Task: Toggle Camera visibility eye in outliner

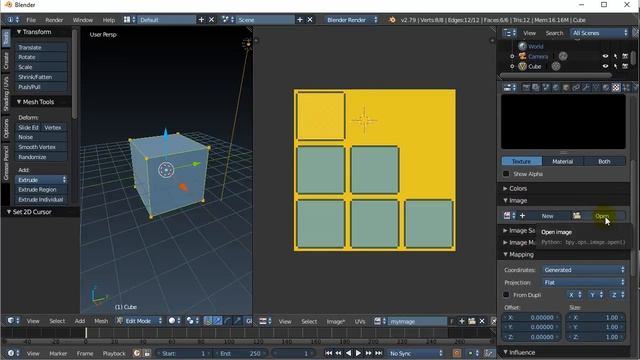Action: coord(605,56)
